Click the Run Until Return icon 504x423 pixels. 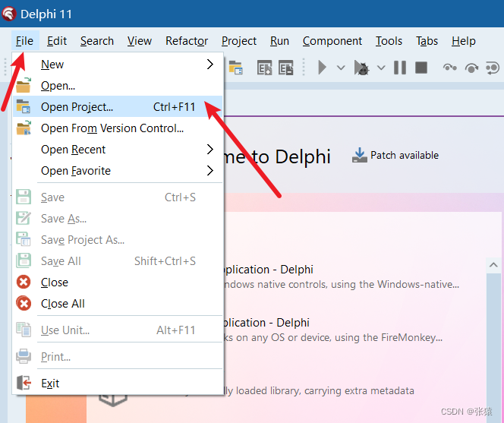click(x=492, y=68)
